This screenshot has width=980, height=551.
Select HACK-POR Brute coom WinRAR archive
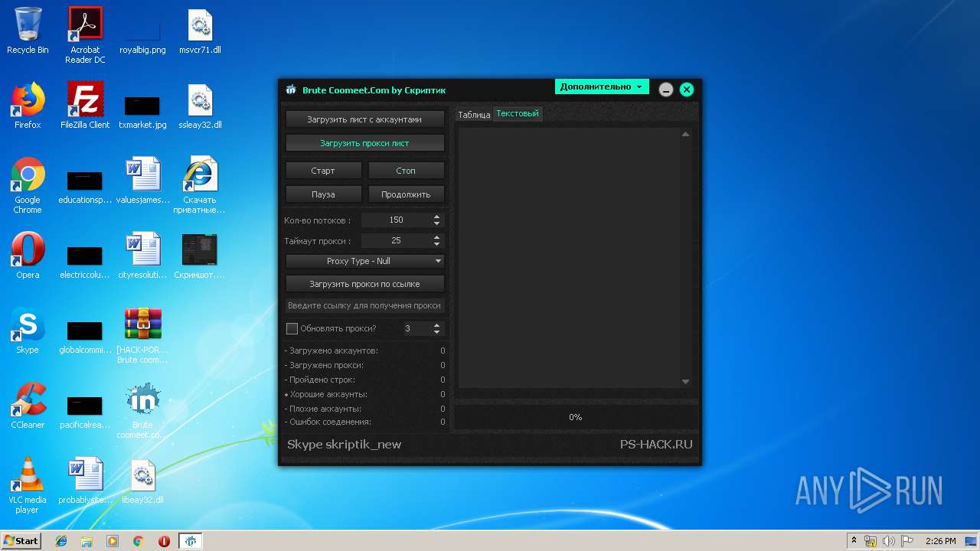pyautogui.click(x=142, y=335)
